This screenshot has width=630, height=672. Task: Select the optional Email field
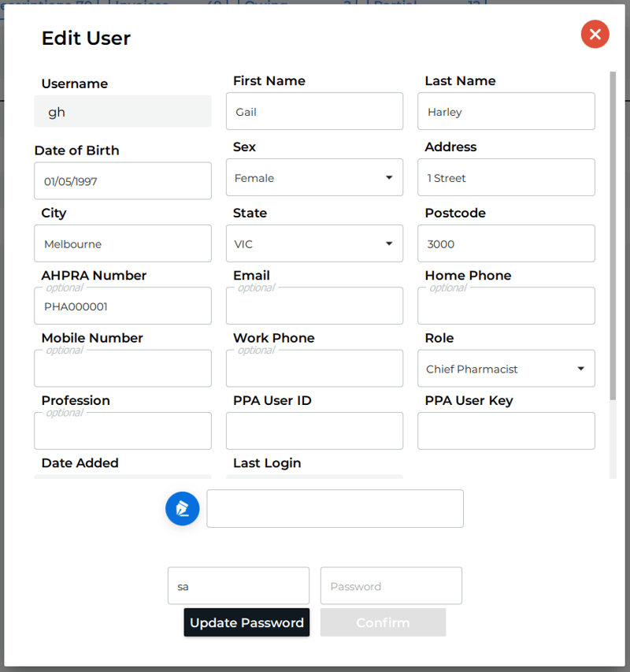[x=314, y=306]
